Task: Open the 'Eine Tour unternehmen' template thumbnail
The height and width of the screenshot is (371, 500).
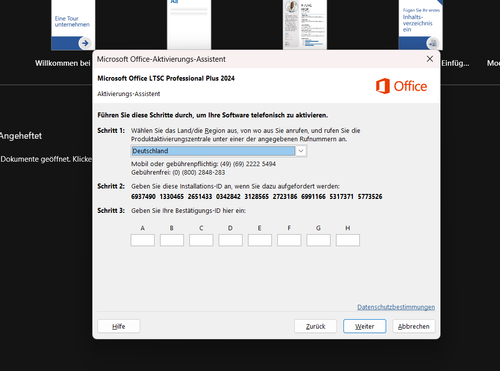Action: point(73,25)
